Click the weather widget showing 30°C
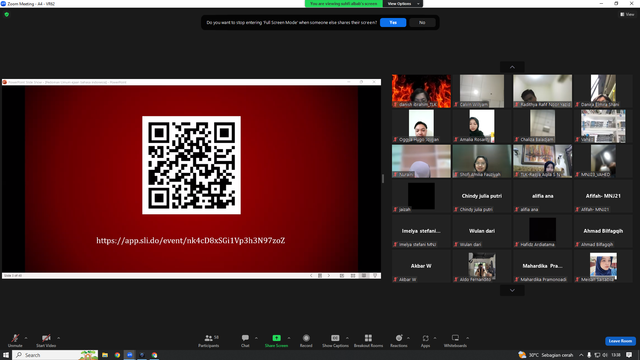Image resolution: width=640 pixels, height=360 pixels. pyautogui.click(x=546, y=355)
